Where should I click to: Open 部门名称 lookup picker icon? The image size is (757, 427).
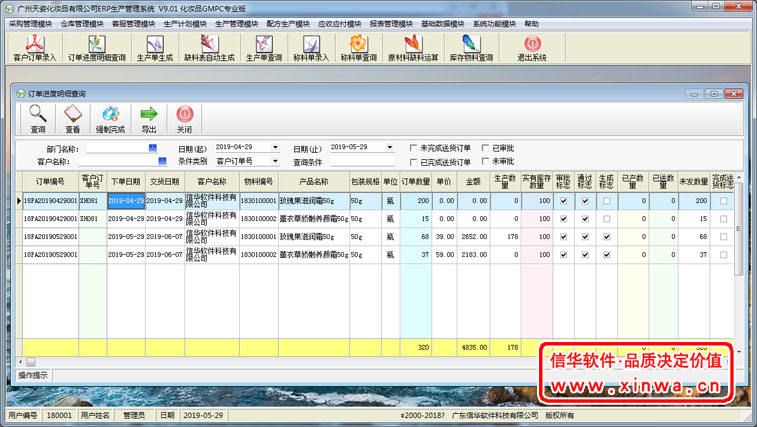[153, 148]
